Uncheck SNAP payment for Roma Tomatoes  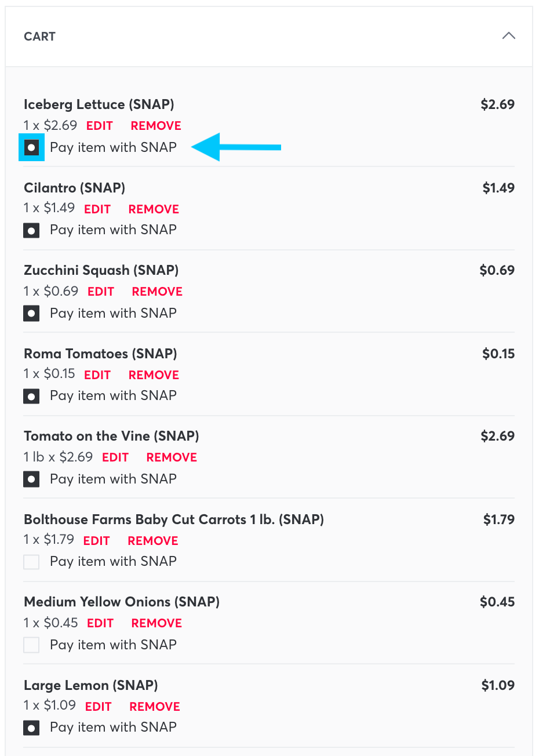(x=31, y=397)
